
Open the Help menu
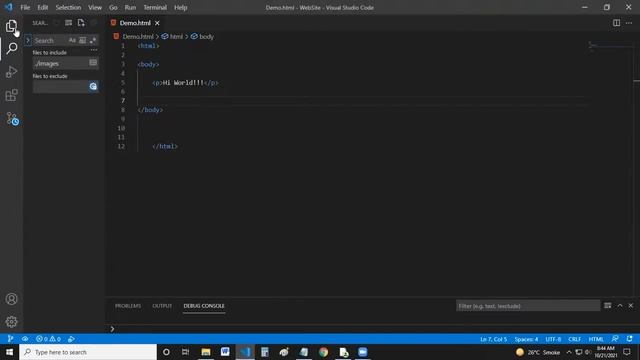180,7
